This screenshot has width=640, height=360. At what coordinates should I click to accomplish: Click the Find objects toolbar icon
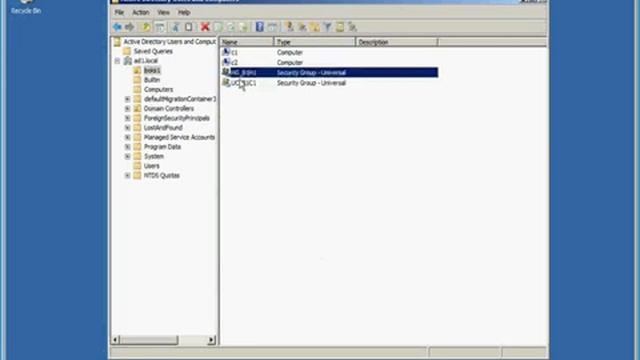click(x=340, y=27)
